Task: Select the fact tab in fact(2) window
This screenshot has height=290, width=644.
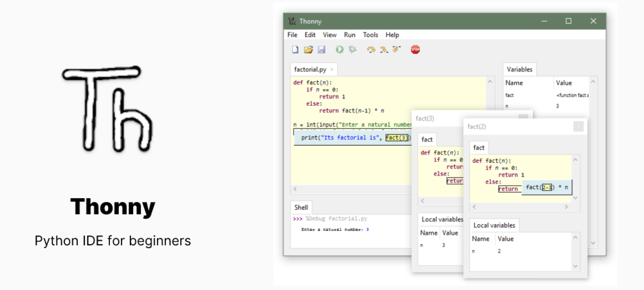Action: 479,148
